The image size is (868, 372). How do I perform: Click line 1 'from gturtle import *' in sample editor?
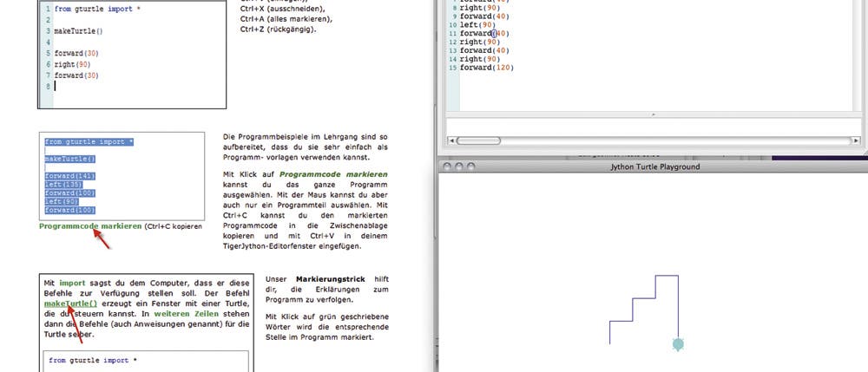pyautogui.click(x=97, y=10)
